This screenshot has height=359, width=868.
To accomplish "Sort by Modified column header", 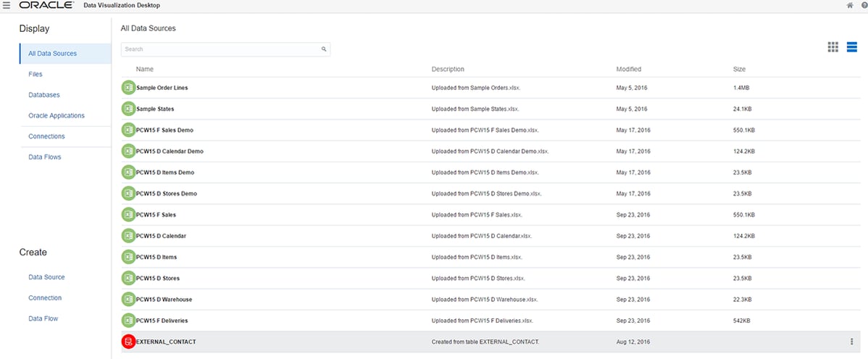I will click(628, 69).
